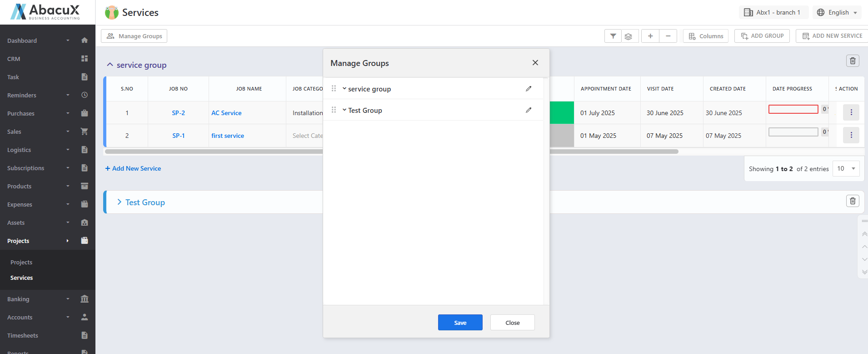Save changes in Manage Groups dialog
868x354 pixels.
(460, 323)
